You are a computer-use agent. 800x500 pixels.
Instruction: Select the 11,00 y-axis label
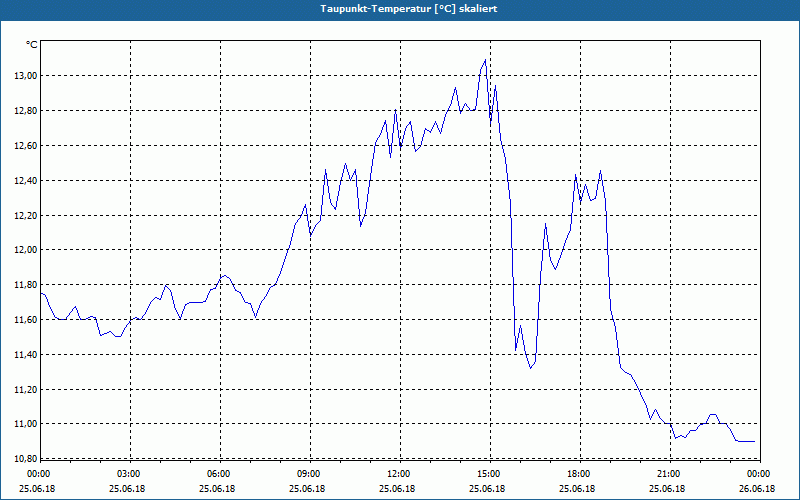pos(26,423)
